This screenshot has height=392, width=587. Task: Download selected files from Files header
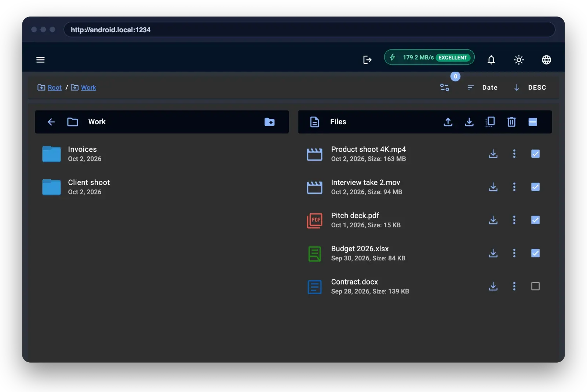point(469,122)
